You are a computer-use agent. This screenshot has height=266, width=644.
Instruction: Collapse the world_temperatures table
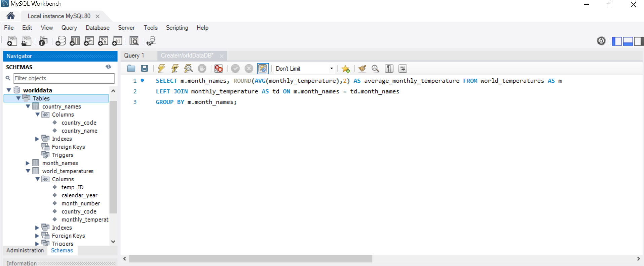click(x=28, y=171)
